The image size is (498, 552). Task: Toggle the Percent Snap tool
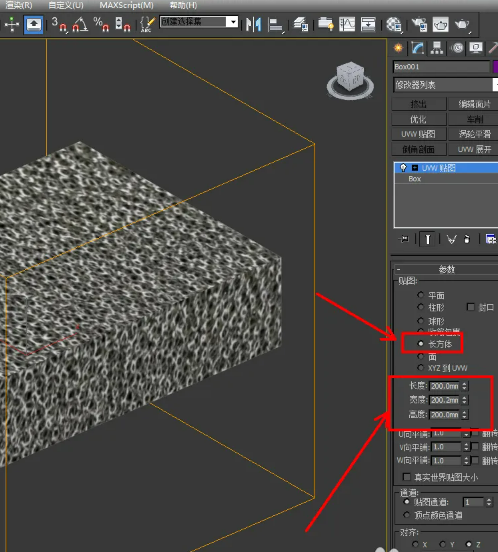101,24
